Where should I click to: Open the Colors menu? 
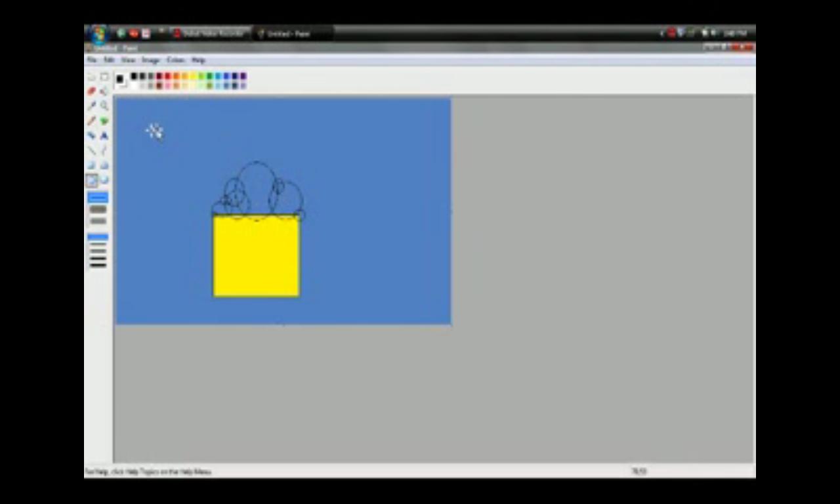coord(175,60)
